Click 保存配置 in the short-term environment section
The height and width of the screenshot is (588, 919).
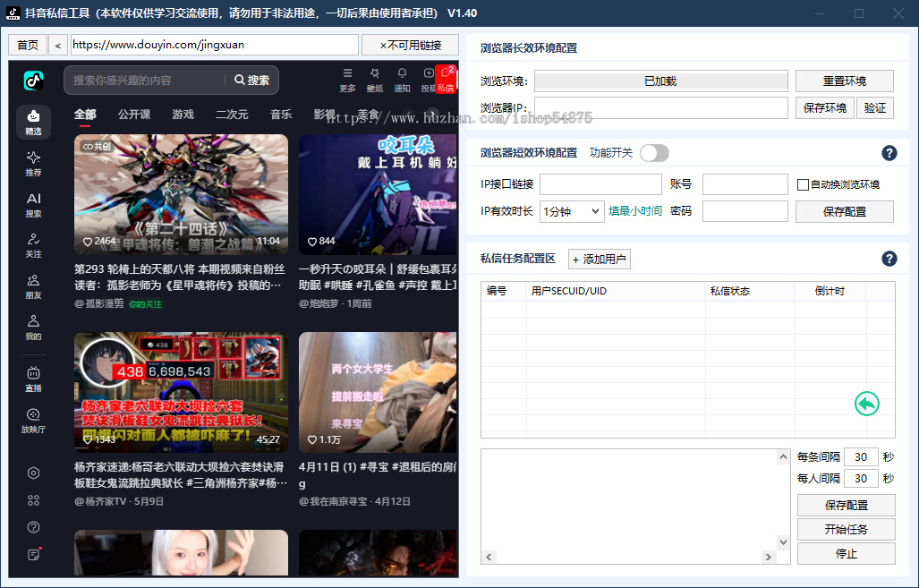(x=845, y=211)
